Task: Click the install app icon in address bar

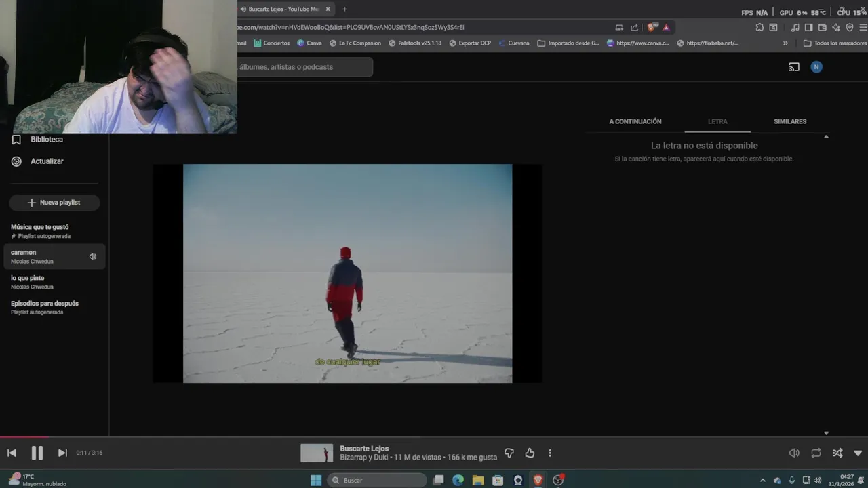Action: point(619,27)
